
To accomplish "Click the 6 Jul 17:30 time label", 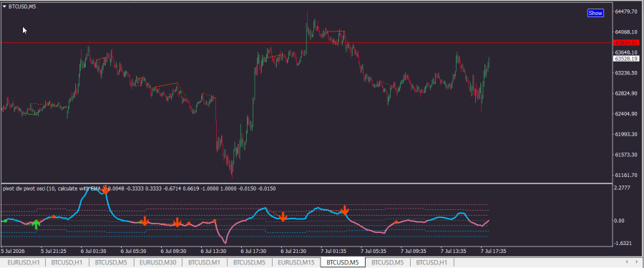I will [x=253, y=251].
